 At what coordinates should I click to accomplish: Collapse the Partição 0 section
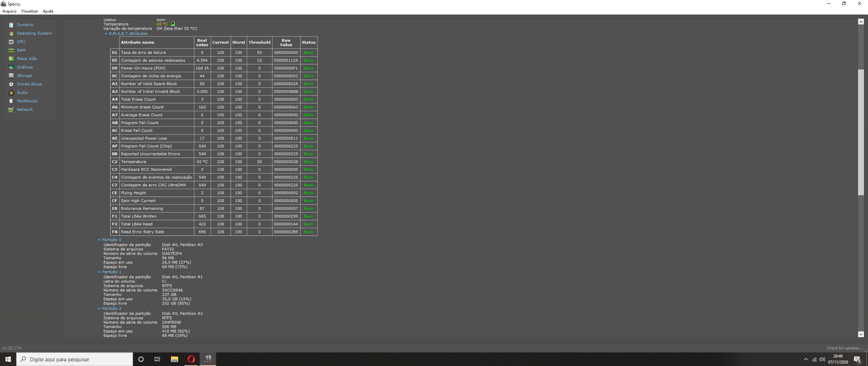[99, 240]
